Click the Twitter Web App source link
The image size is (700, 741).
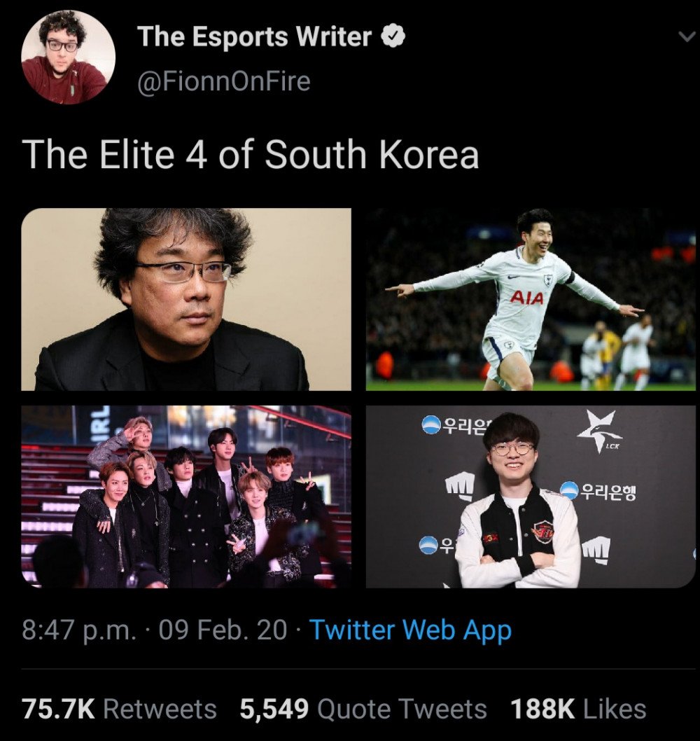point(410,630)
